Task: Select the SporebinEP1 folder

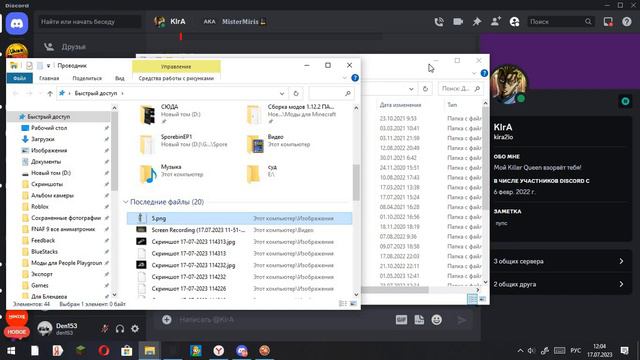Action: [x=184, y=144]
